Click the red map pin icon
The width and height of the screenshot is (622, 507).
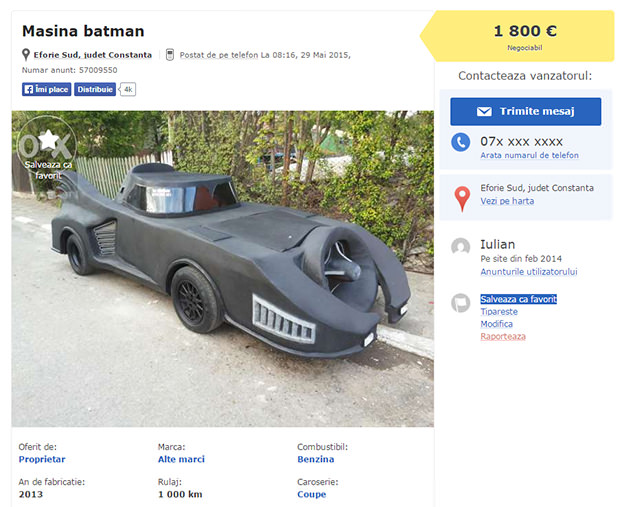[x=461, y=196]
